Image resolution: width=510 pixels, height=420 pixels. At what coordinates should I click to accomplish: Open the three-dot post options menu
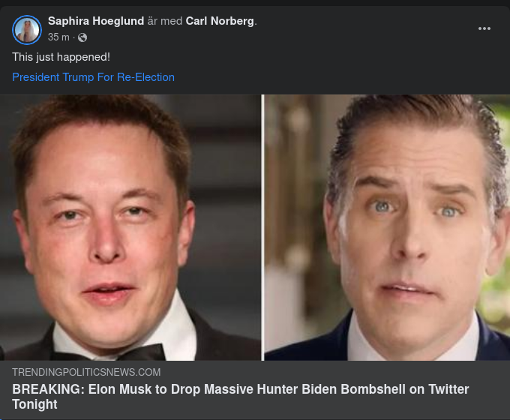(x=484, y=28)
